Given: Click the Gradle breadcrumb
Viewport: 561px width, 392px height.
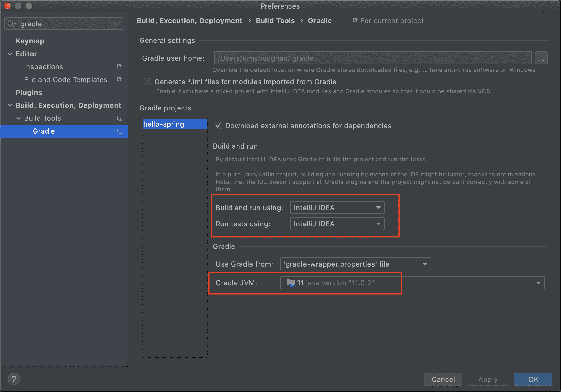Looking at the screenshot, I should (x=320, y=21).
